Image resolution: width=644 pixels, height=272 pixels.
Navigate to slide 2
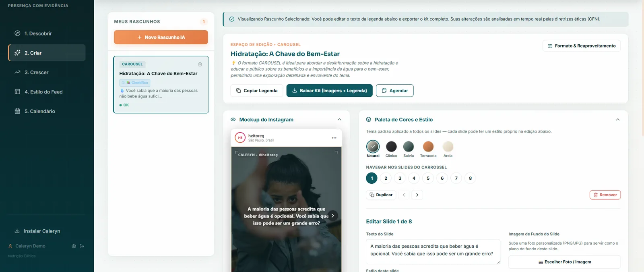click(x=386, y=178)
